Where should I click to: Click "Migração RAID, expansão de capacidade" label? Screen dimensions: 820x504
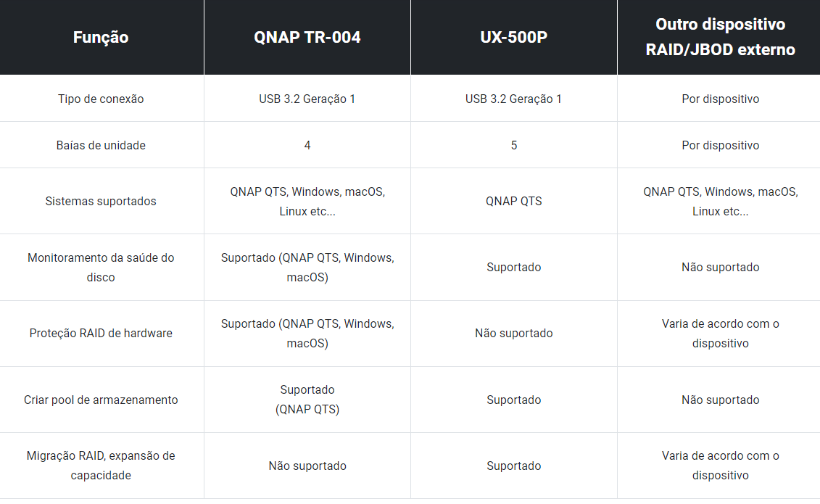click(x=101, y=466)
